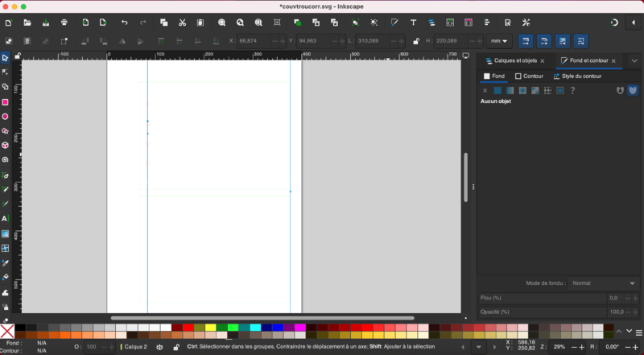Open the Contour tab
Screen dimensions: 644x355
[x=529, y=76]
